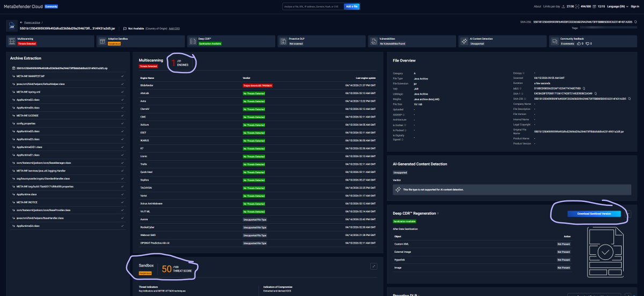Select META-INF/NOTICE entry
Viewport: 644px width, 296px height.
[27, 203]
